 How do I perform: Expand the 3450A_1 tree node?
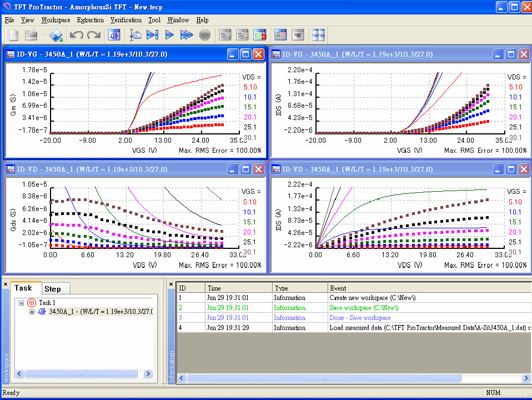(32, 312)
